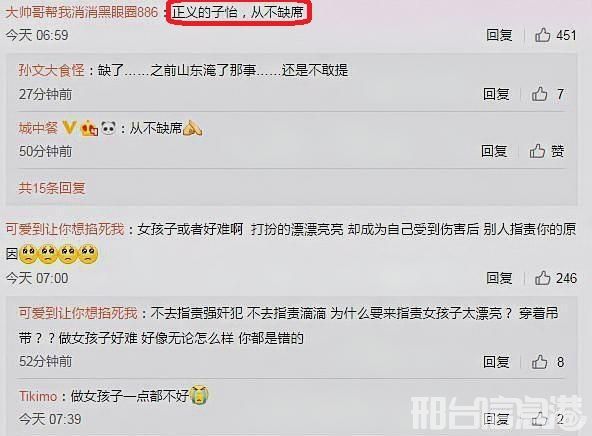Open Tikimo's profile
Screen dimensions: 592x436
click(38, 396)
